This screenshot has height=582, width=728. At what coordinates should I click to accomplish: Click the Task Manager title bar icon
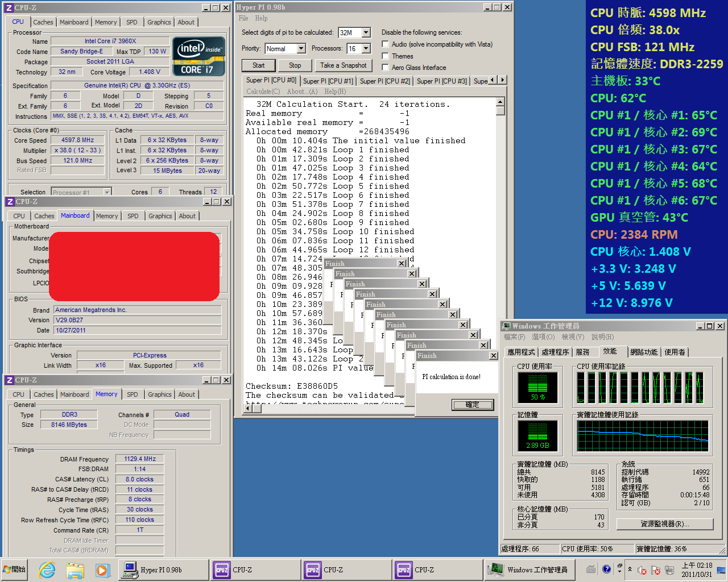[506, 326]
